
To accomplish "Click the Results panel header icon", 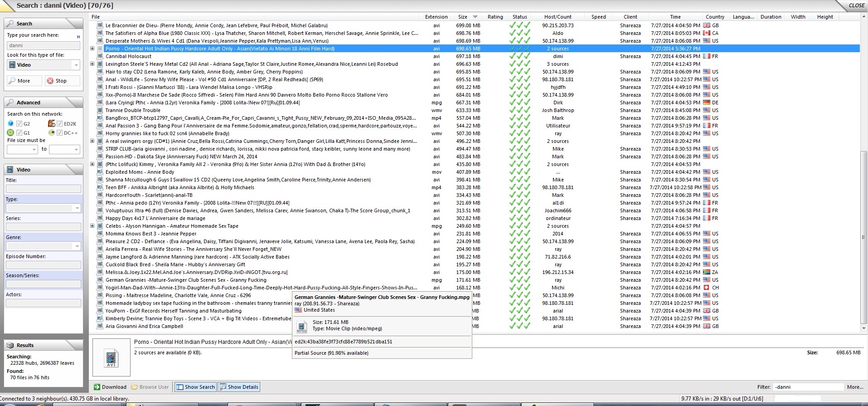I will pos(10,345).
